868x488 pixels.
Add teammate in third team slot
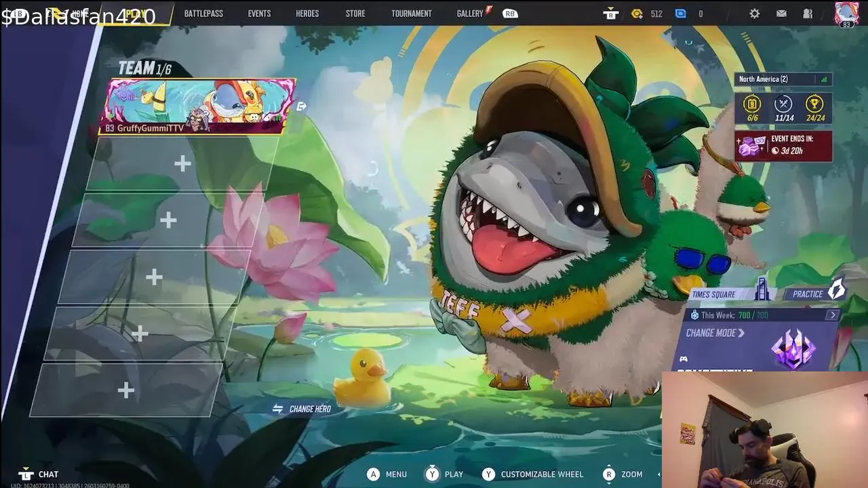pos(167,220)
